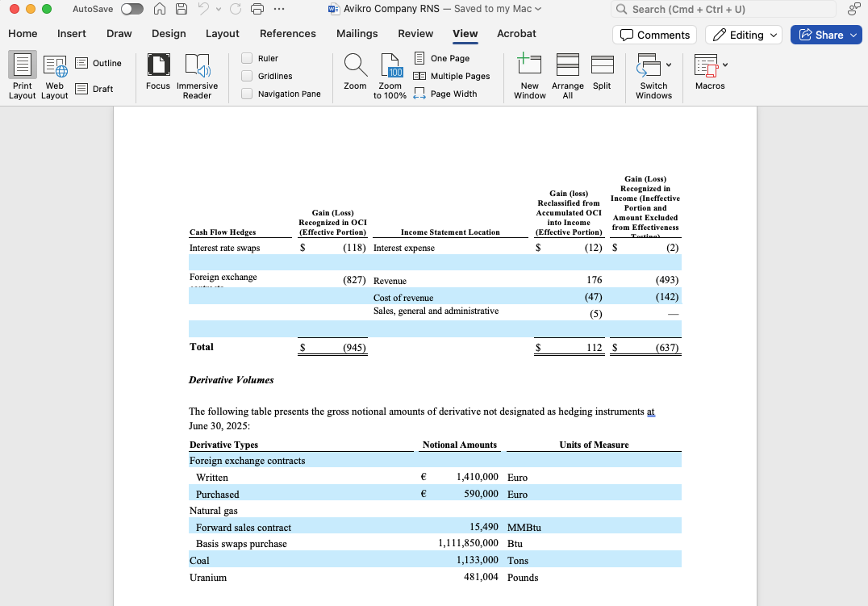Click the 'Income Statement Location' header
The width and height of the screenshot is (868, 606).
pos(450,232)
